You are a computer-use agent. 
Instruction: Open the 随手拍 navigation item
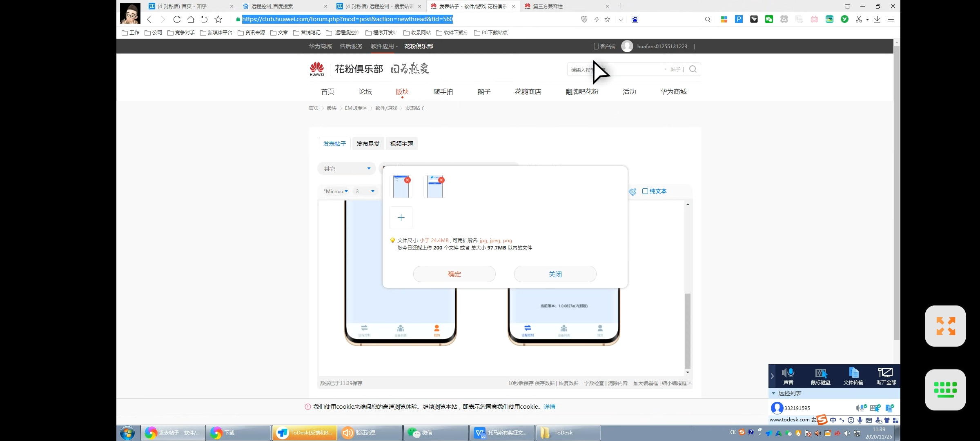443,91
